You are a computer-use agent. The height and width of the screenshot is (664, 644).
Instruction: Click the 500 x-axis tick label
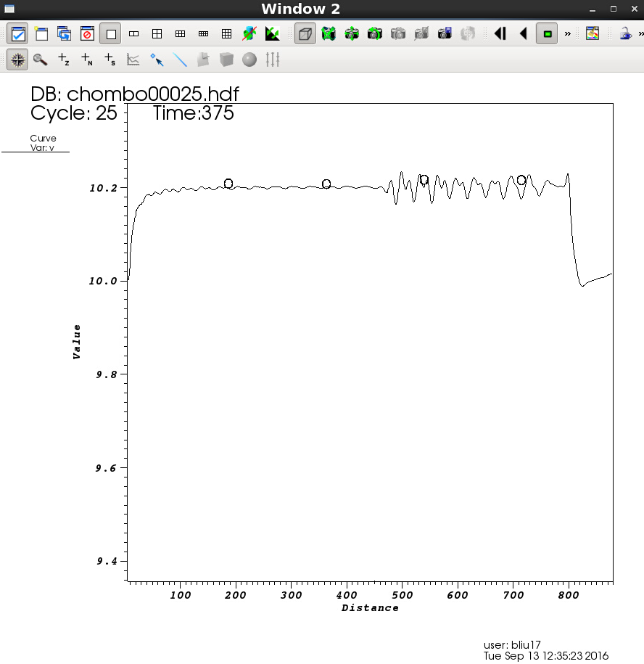click(402, 595)
